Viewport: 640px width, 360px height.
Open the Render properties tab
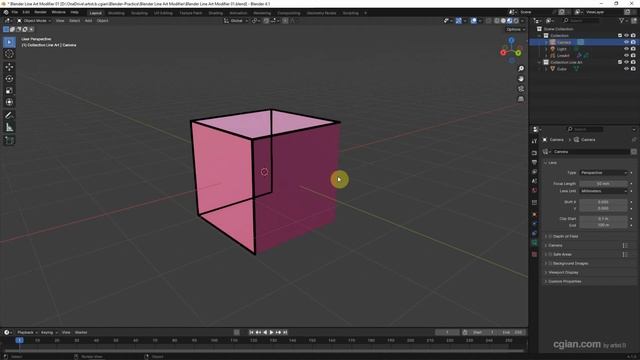(534, 153)
